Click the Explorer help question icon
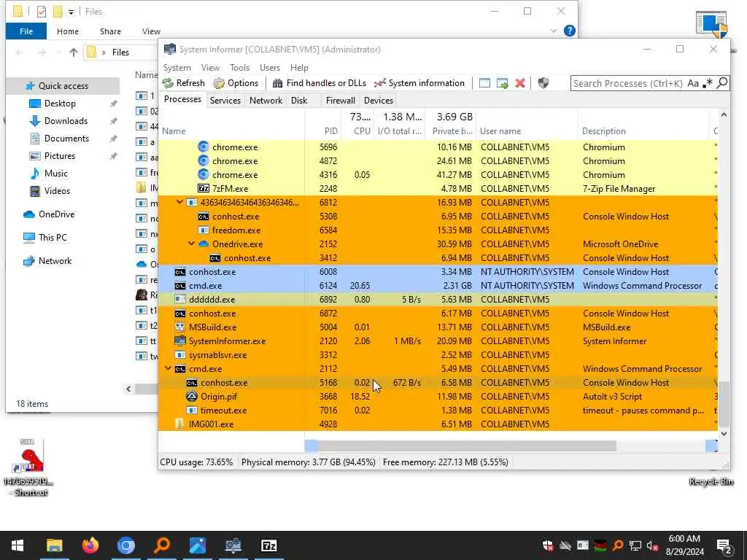The image size is (747, 560). 569,31
